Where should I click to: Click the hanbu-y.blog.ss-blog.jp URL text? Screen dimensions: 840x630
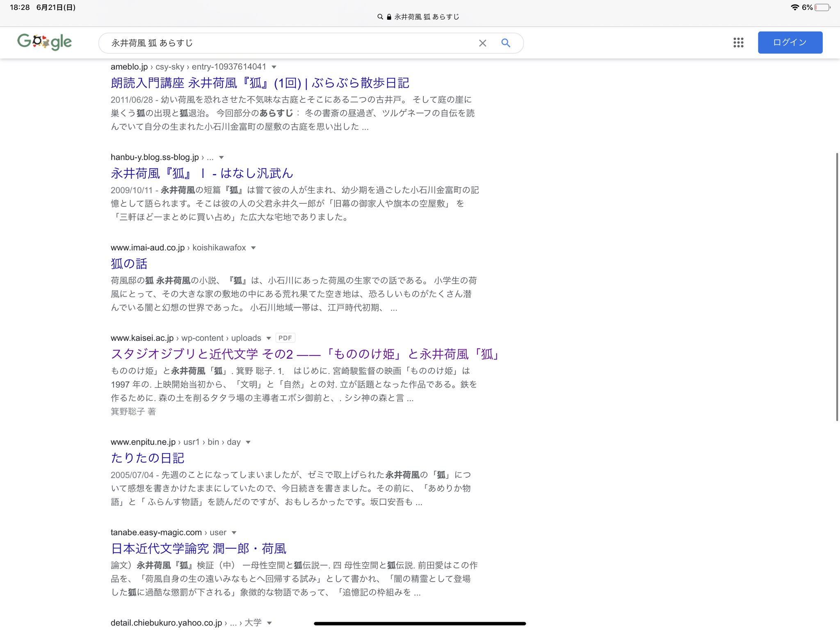click(155, 158)
